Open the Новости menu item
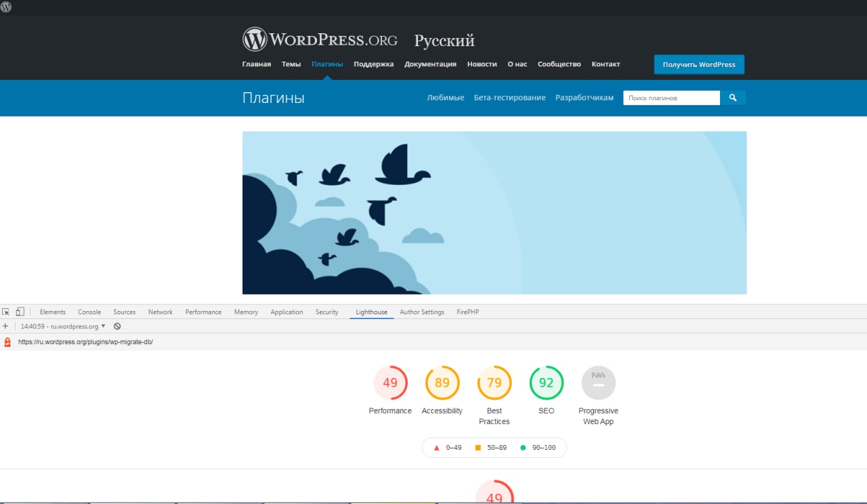Viewport: 867px width, 504px height. click(482, 64)
